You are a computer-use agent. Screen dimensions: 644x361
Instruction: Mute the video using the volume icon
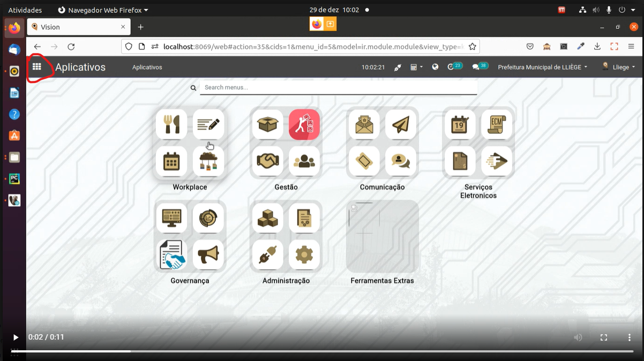(x=578, y=337)
